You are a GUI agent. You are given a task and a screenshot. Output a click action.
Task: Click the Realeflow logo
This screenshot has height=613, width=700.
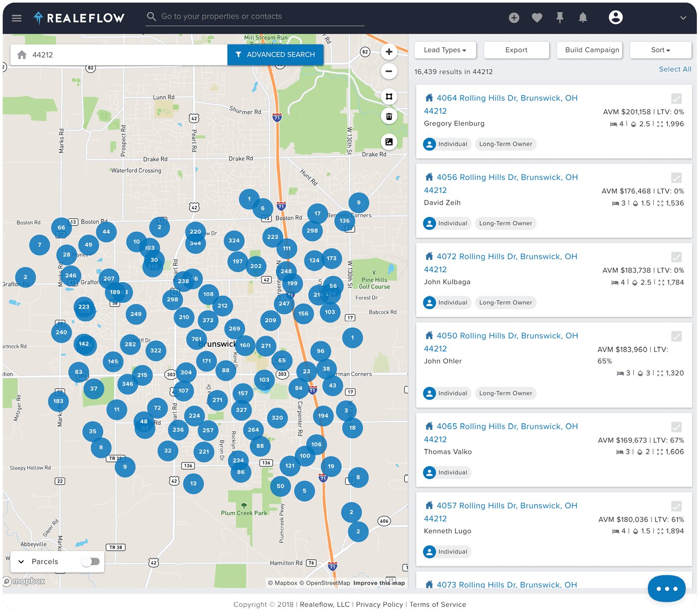click(79, 18)
